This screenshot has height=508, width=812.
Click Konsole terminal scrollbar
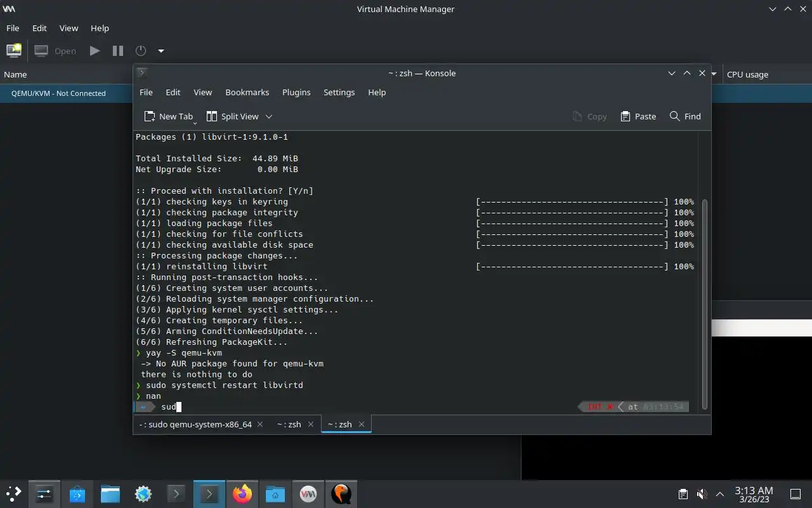tap(704, 304)
